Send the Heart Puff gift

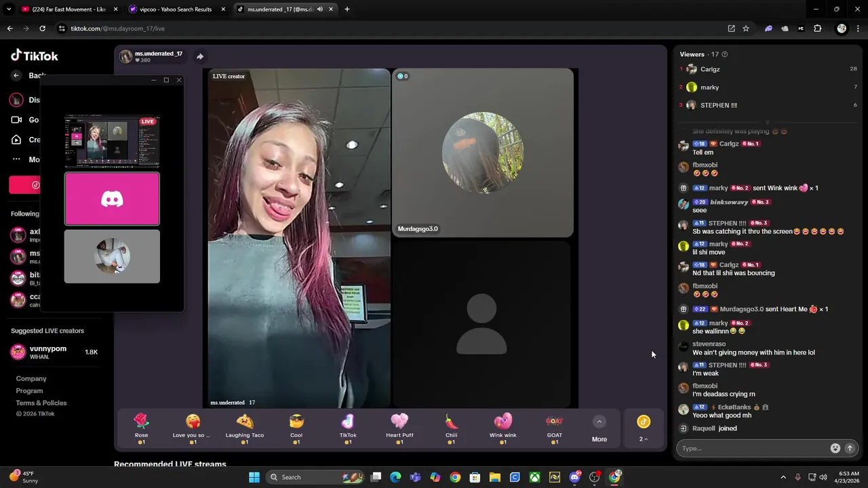[399, 430]
